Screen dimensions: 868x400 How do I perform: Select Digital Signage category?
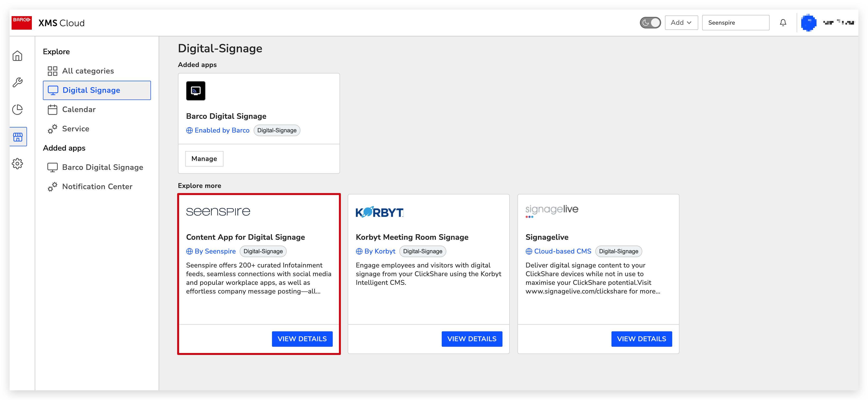coord(97,90)
